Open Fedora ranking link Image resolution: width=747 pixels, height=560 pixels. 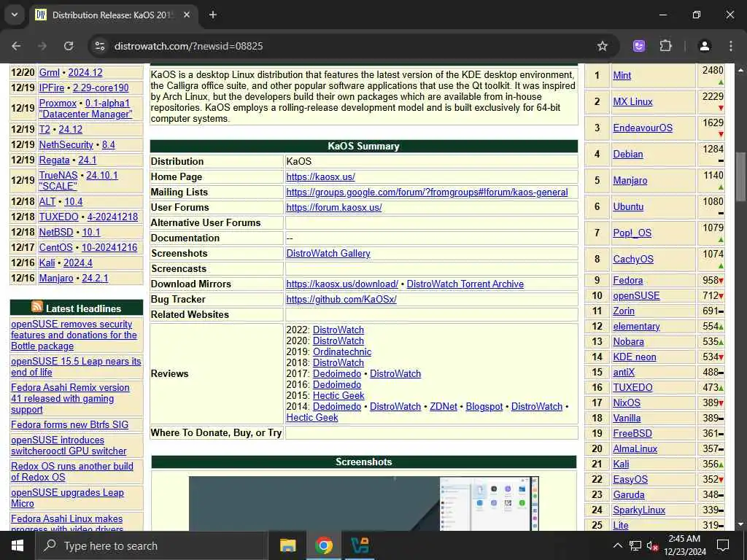[628, 281]
